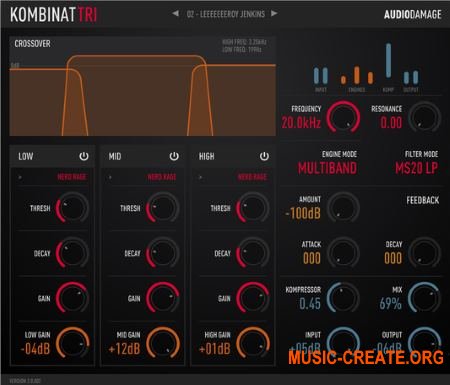The image size is (450, 385).
Task: Click the +01dB high gain value
Action: (215, 349)
